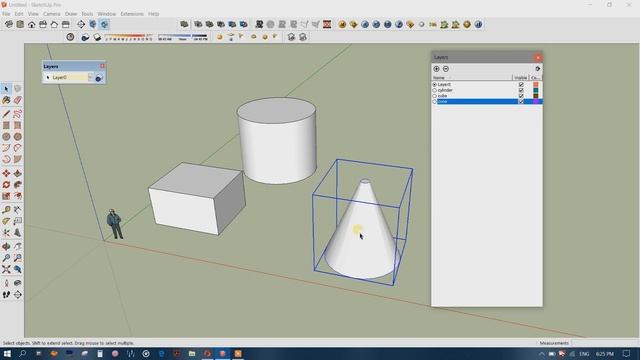640x360 pixels.
Task: Select the Circle tool
Action: tap(6, 137)
